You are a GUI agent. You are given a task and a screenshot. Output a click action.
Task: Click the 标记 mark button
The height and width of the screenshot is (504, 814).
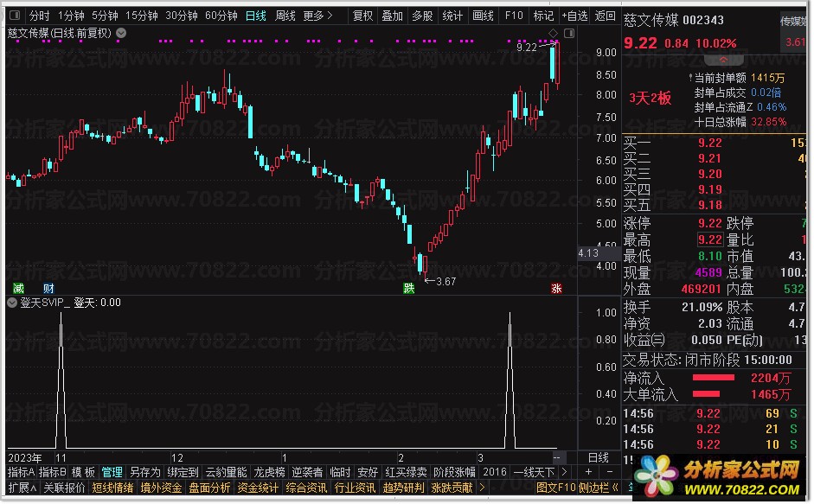point(543,16)
